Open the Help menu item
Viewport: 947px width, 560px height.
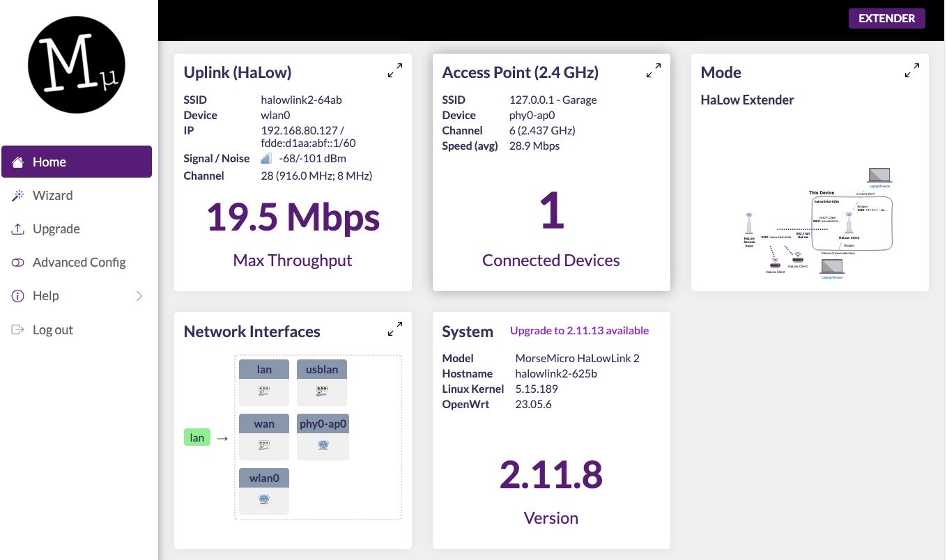click(77, 295)
